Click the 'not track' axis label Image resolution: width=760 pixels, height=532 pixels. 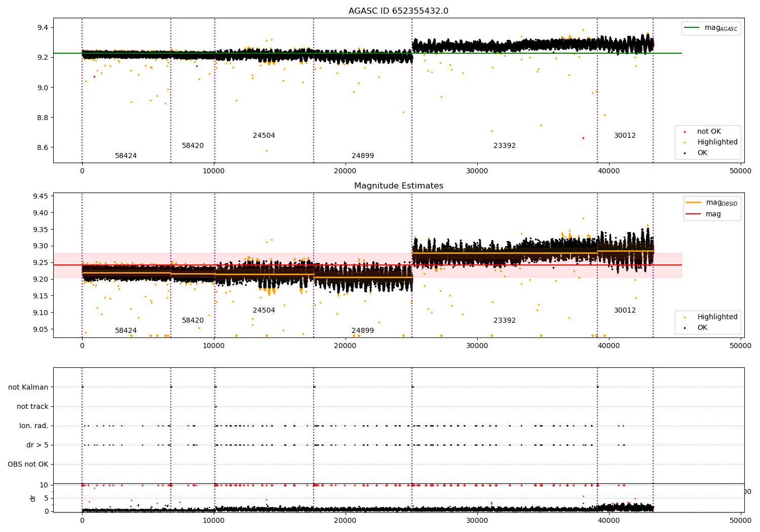click(x=32, y=406)
